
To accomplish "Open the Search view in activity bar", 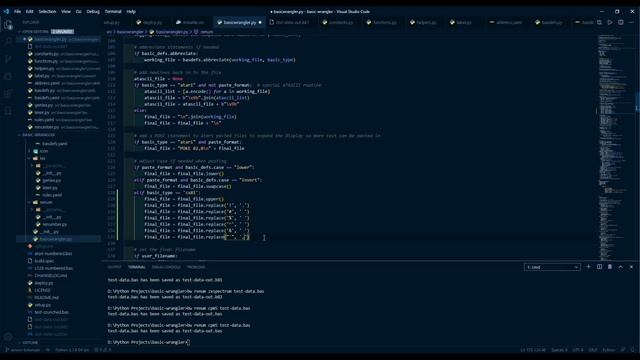I will (8, 42).
